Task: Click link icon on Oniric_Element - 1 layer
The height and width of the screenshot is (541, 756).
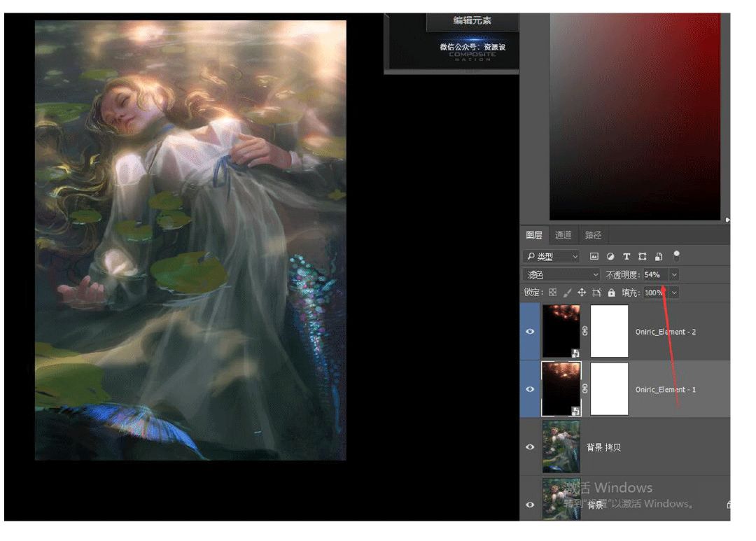Action: [x=584, y=388]
